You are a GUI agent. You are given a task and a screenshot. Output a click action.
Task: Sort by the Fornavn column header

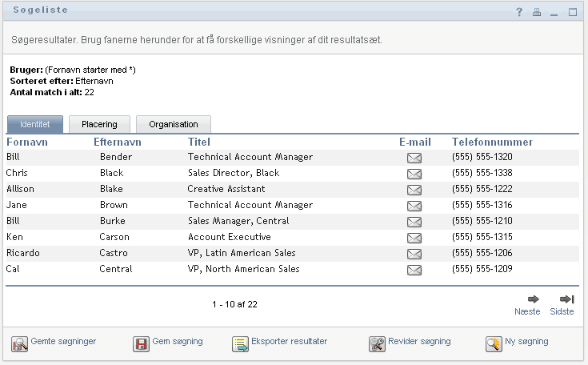pos(27,142)
